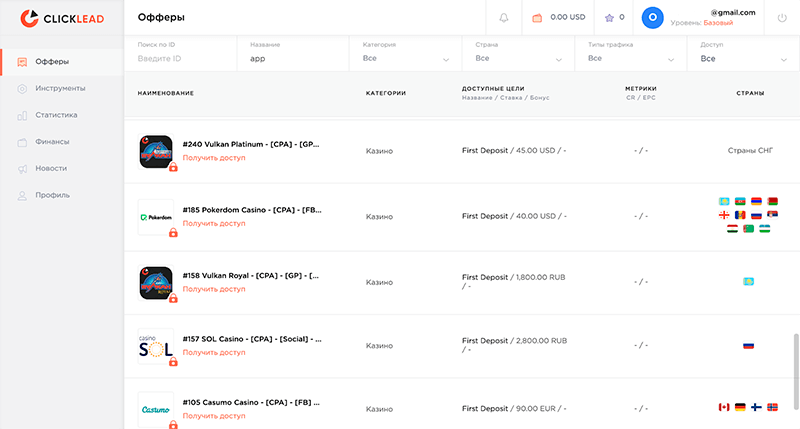
Task: Click First Deposit / 2,800.00 RUB cell
Action: click(x=514, y=345)
